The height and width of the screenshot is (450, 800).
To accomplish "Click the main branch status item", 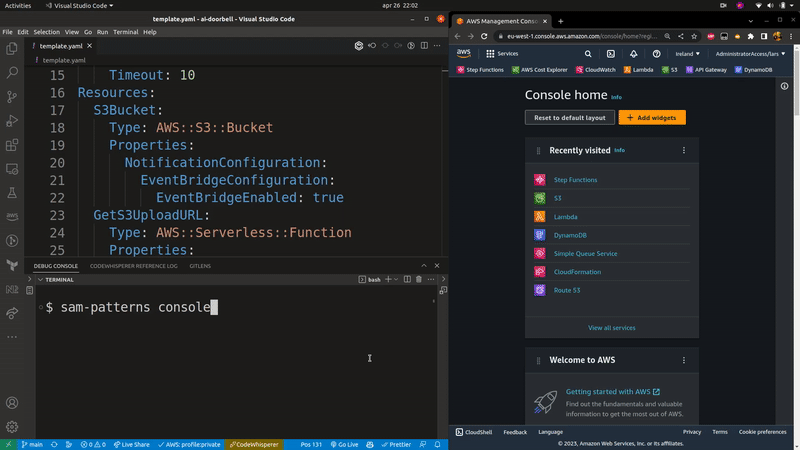I will 32,444.
